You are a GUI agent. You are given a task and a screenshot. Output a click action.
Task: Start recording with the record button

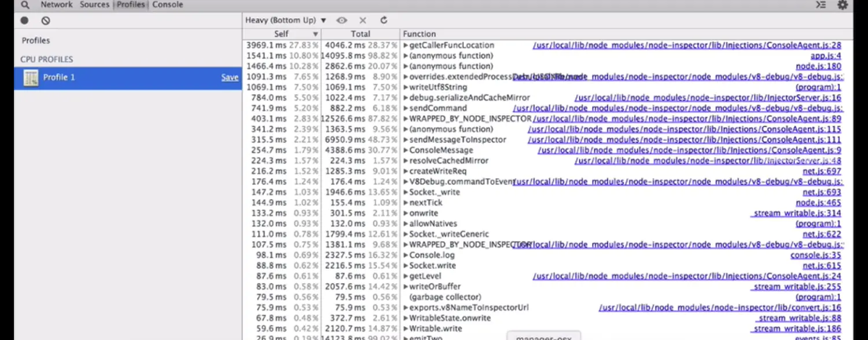coord(24,20)
